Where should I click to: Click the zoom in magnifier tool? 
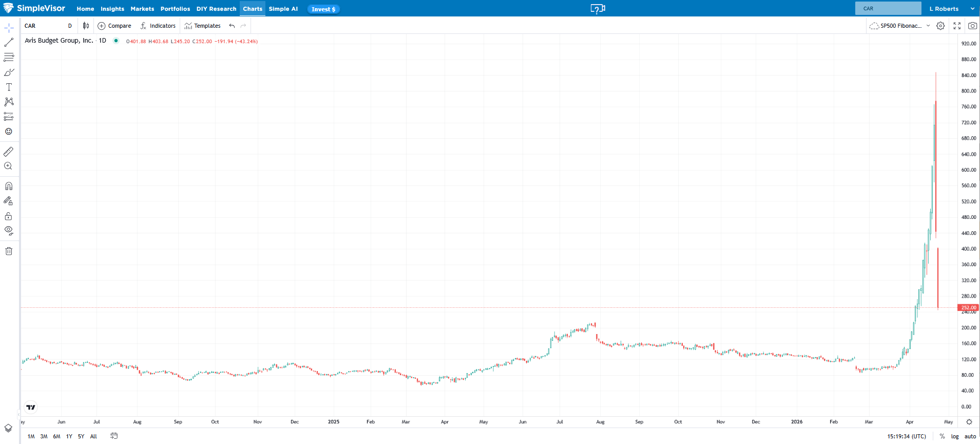tap(9, 166)
